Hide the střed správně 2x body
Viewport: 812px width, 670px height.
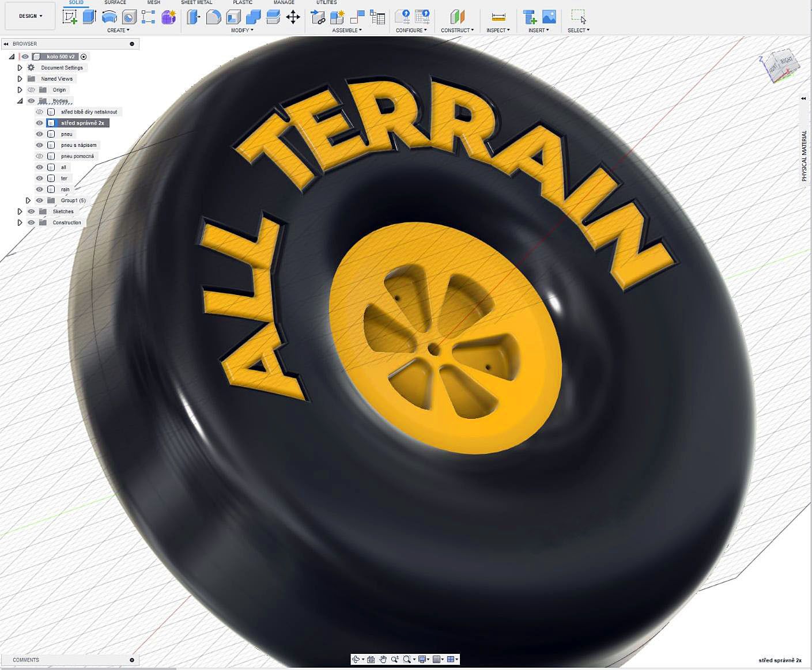[39, 123]
